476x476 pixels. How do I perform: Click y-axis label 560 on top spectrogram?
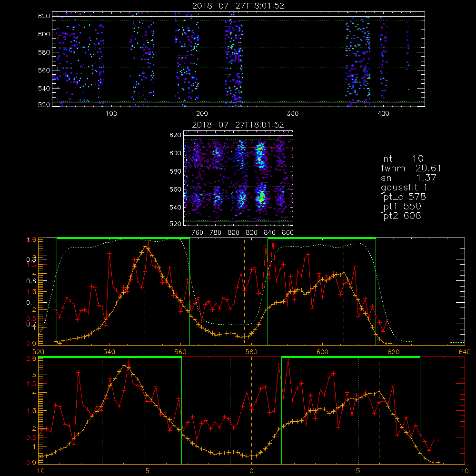44,70
